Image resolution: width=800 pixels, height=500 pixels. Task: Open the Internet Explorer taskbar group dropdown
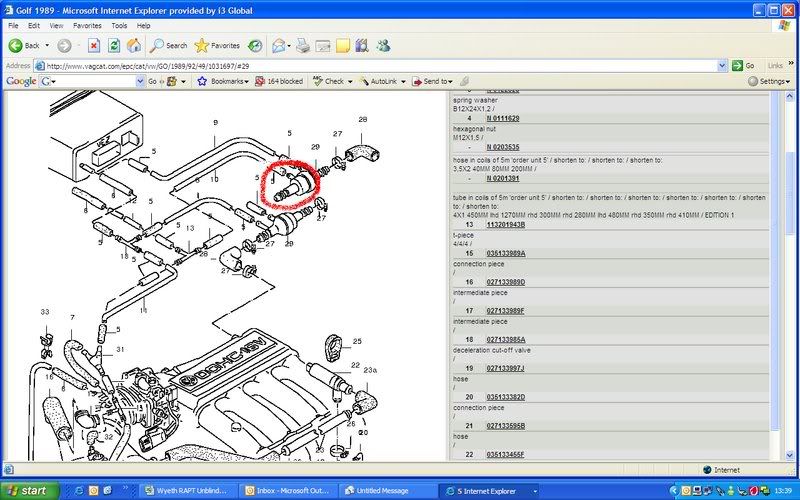click(535, 491)
